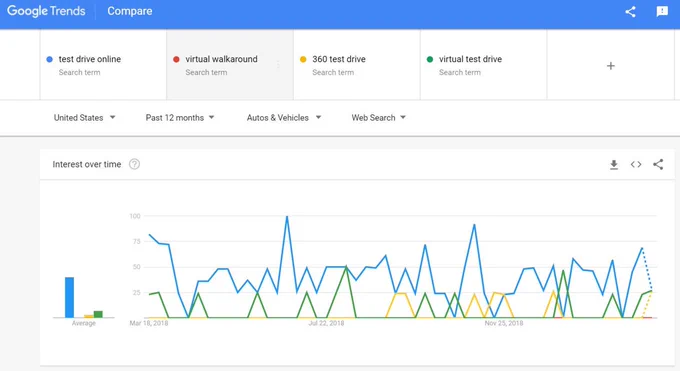The height and width of the screenshot is (371, 680).
Task: Click the help icon next to Interest over time
Action: 134,164
